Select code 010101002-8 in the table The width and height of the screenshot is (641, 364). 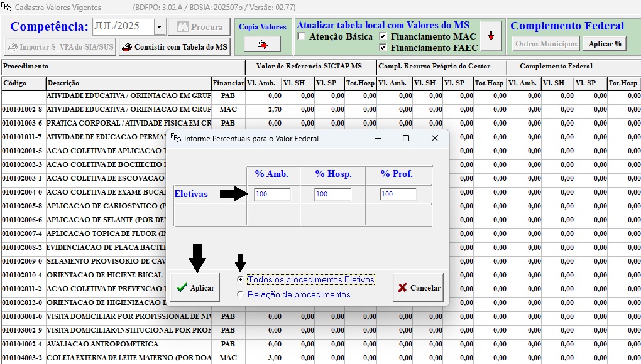click(x=22, y=109)
